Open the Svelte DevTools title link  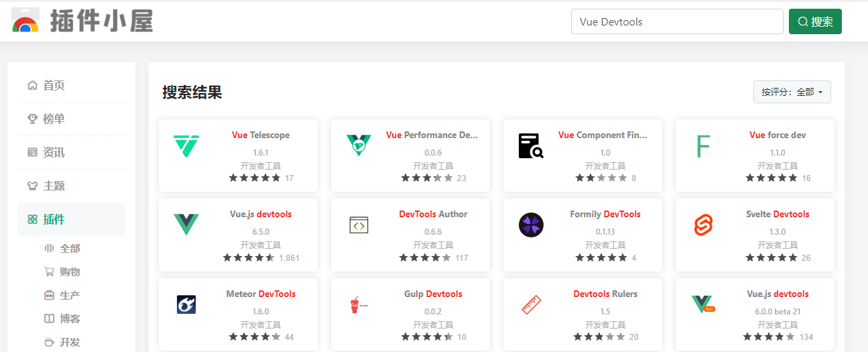point(778,214)
